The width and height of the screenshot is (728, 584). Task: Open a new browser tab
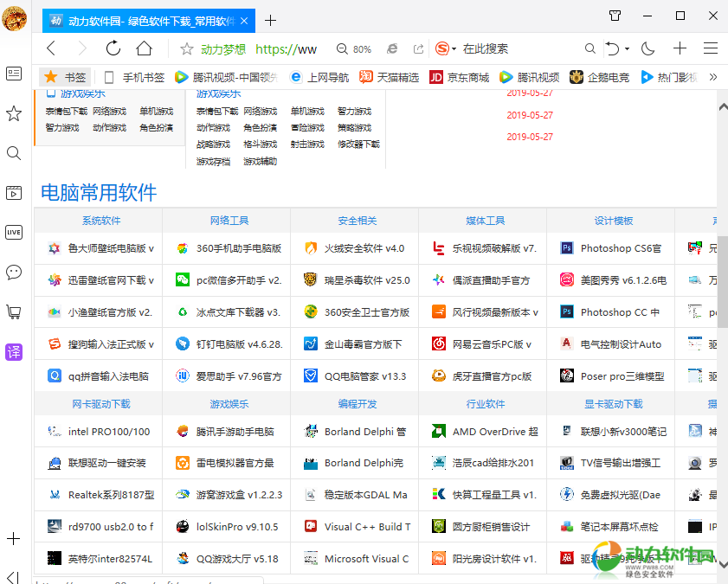270,21
